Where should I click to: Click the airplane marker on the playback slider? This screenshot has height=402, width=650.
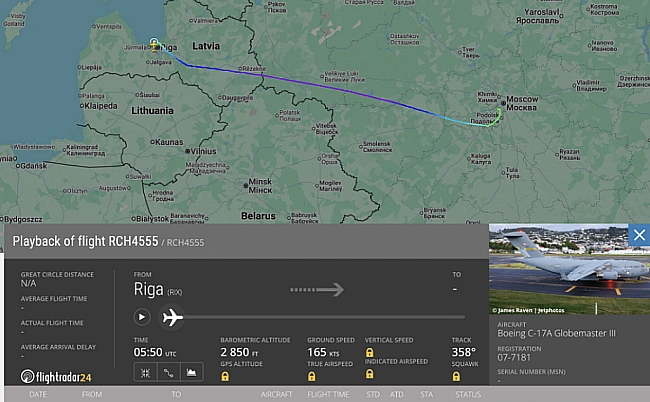coord(172,317)
